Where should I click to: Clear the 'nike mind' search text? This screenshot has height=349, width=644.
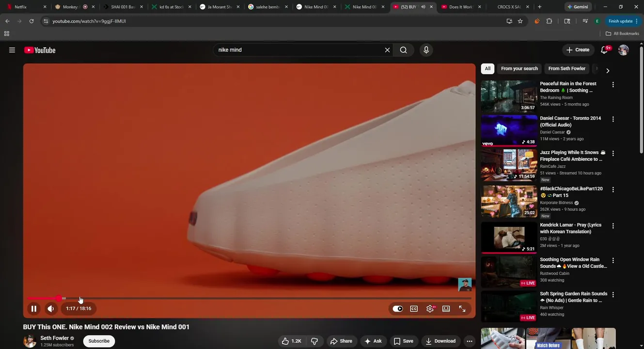click(387, 50)
